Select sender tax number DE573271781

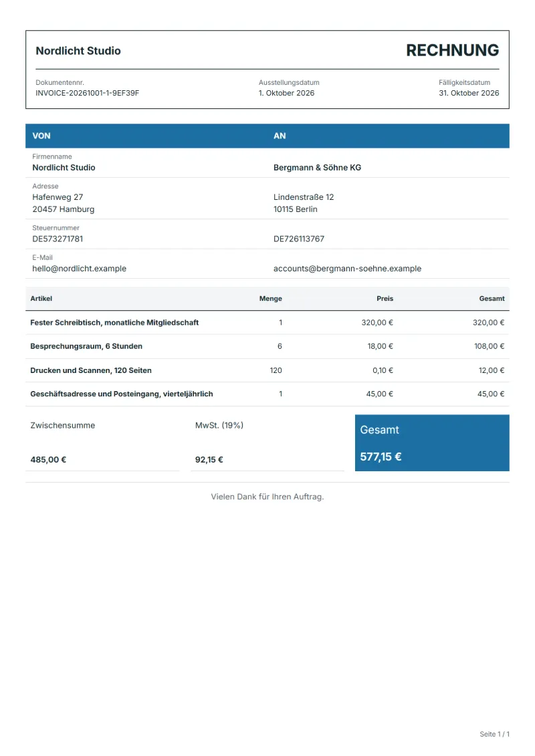pyautogui.click(x=58, y=239)
